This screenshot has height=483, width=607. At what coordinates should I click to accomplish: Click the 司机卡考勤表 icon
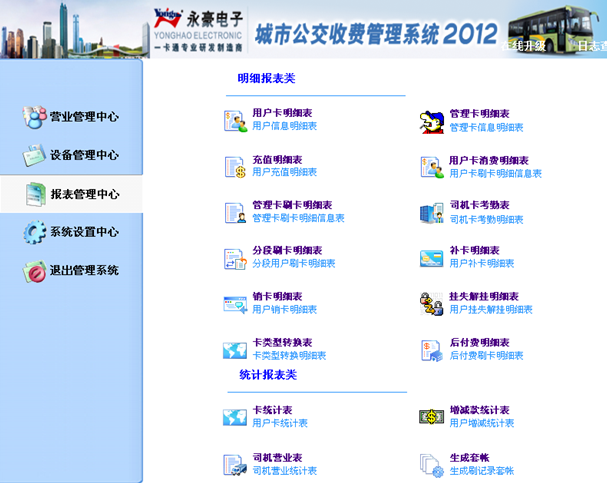[x=432, y=212]
